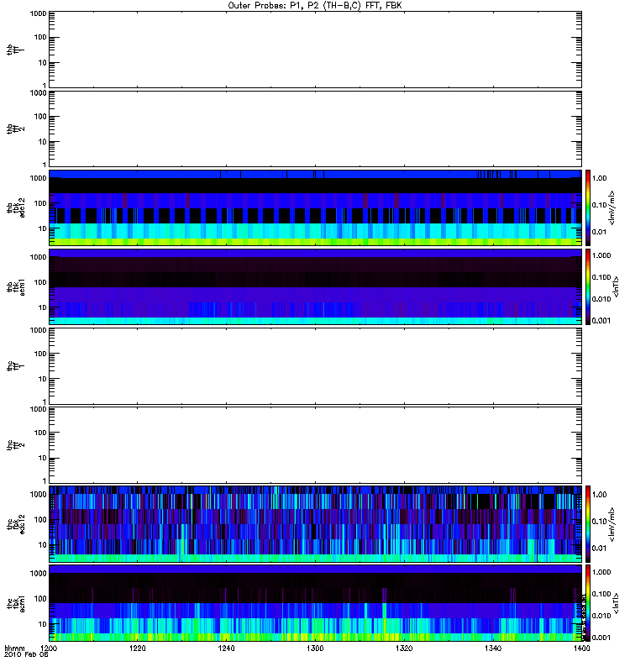The image size is (630, 672).
Task: Click the <|mV/m|> unit label beside thb edc12
Action: [x=612, y=207]
